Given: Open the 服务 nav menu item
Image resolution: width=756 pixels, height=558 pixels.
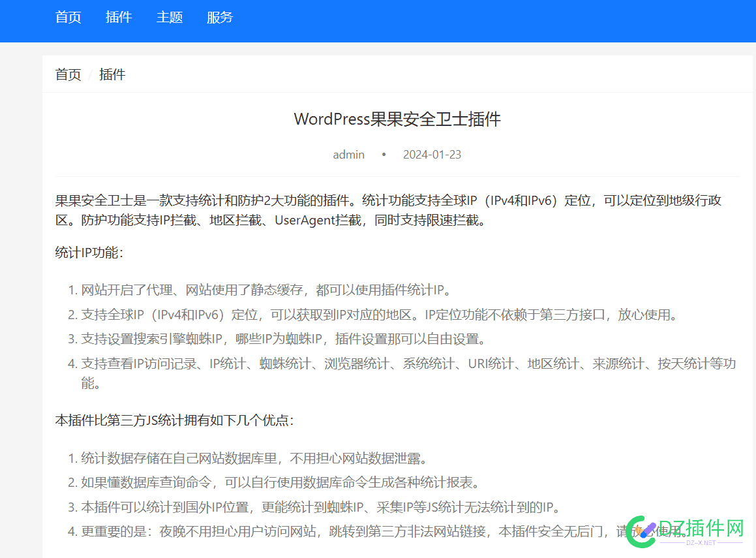Looking at the screenshot, I should tap(220, 18).
